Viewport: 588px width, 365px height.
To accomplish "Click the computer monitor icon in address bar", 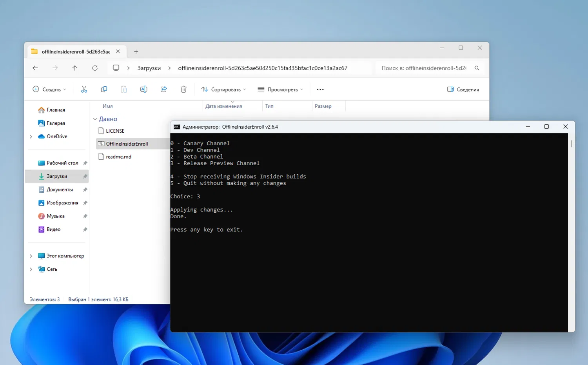I will 116,68.
